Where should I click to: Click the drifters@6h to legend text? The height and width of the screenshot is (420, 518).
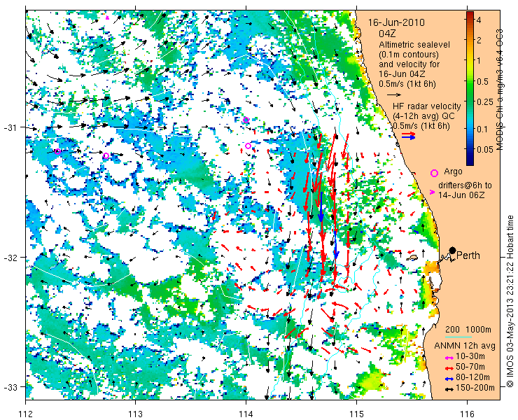465,185
